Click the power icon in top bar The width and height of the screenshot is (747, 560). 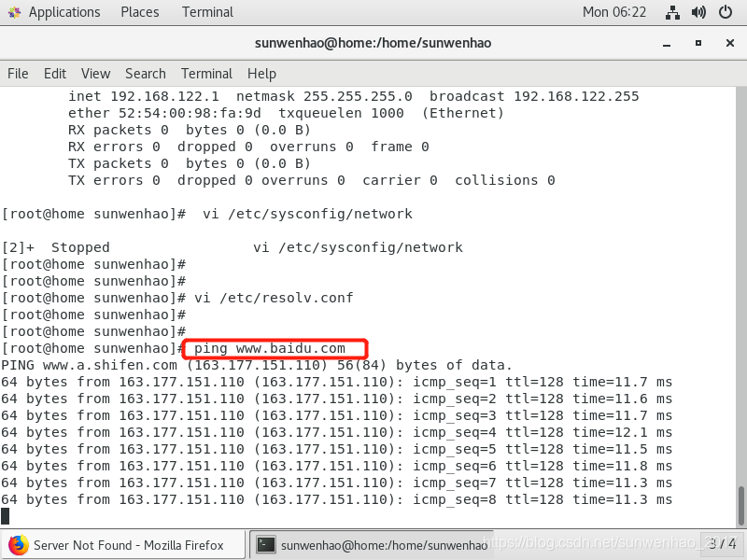tap(726, 12)
